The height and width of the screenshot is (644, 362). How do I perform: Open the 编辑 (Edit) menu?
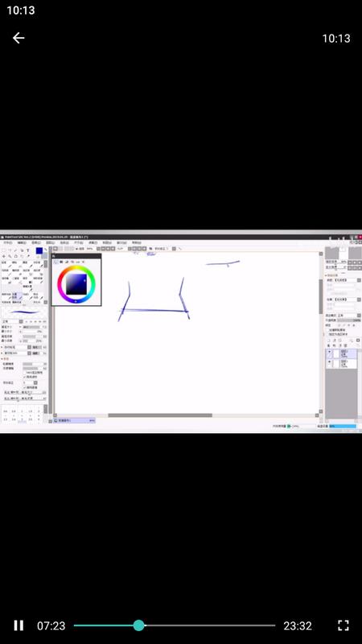pyautogui.click(x=22, y=243)
